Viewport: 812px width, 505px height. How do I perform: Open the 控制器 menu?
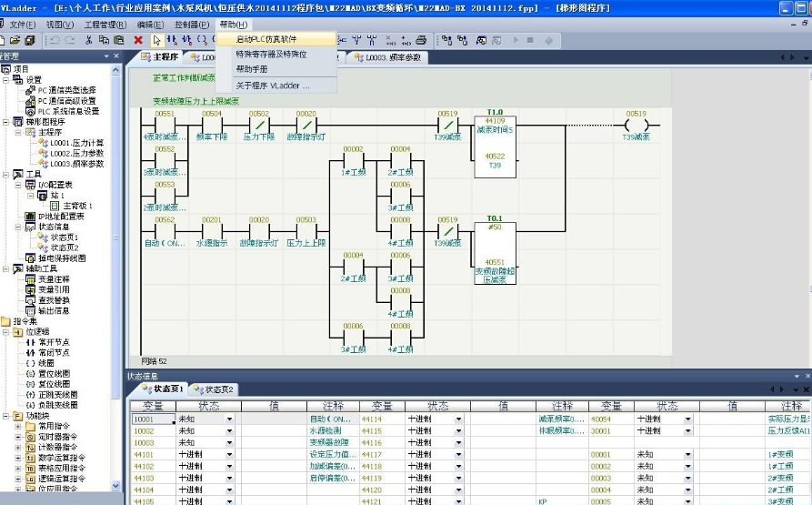coord(191,25)
